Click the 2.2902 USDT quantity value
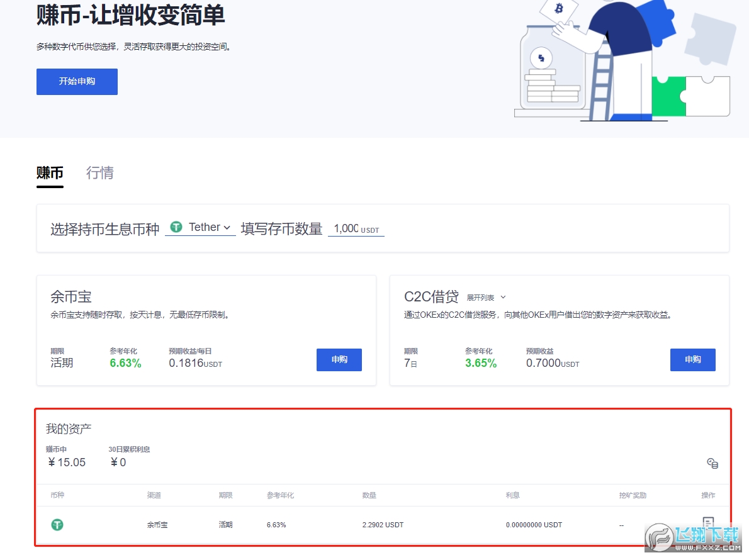Image resolution: width=749 pixels, height=560 pixels. [383, 525]
